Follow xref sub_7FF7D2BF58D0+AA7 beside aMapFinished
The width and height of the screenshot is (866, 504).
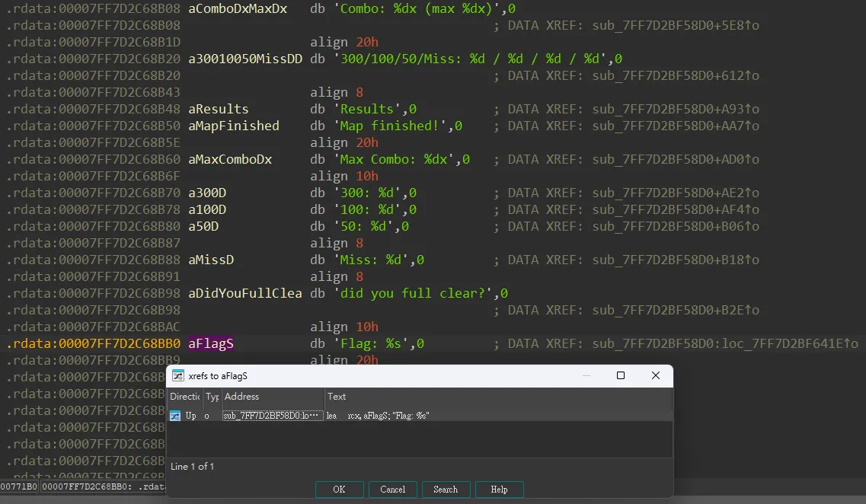675,126
